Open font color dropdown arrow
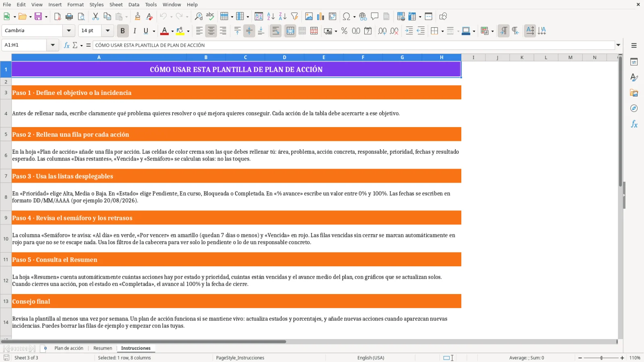Image resolution: width=644 pixels, height=362 pixels. tap(172, 31)
